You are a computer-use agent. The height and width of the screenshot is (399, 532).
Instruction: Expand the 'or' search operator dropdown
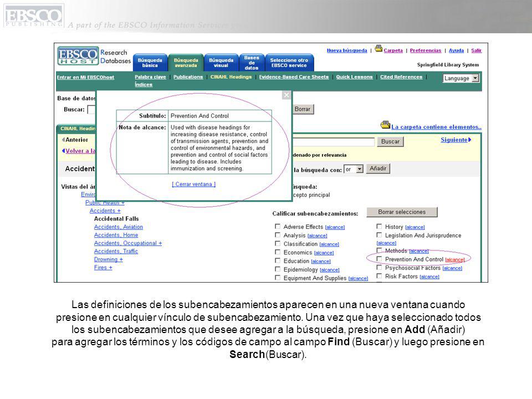click(354, 169)
